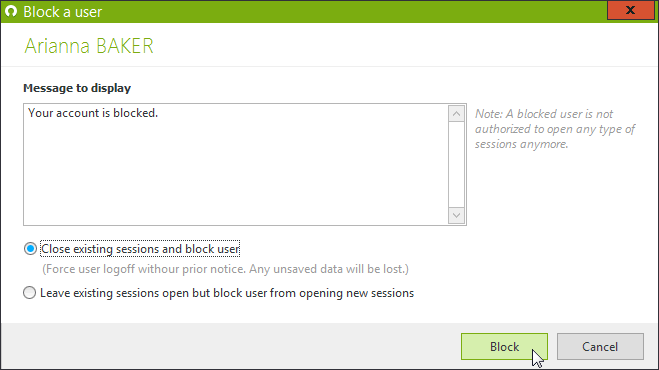659x370 pixels.
Task: Click the 'Close existing sessions and block user' label text
Action: (x=140, y=249)
